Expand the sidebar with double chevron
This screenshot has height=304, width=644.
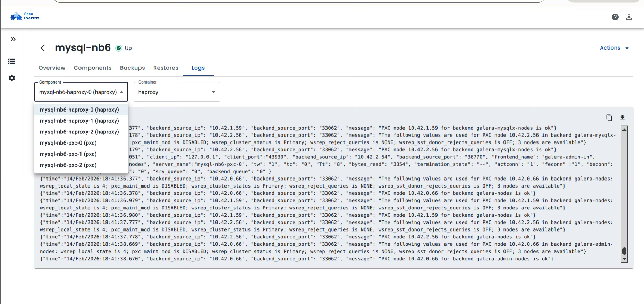pos(13,39)
